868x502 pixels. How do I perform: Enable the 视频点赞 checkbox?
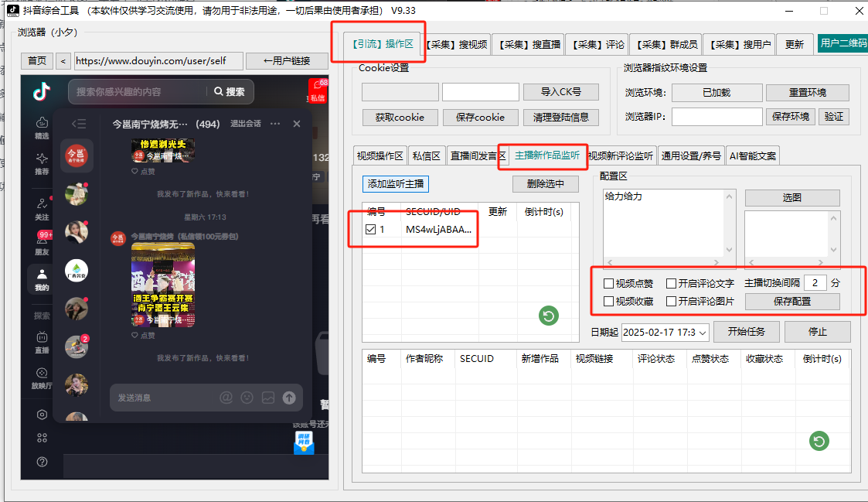pos(609,284)
